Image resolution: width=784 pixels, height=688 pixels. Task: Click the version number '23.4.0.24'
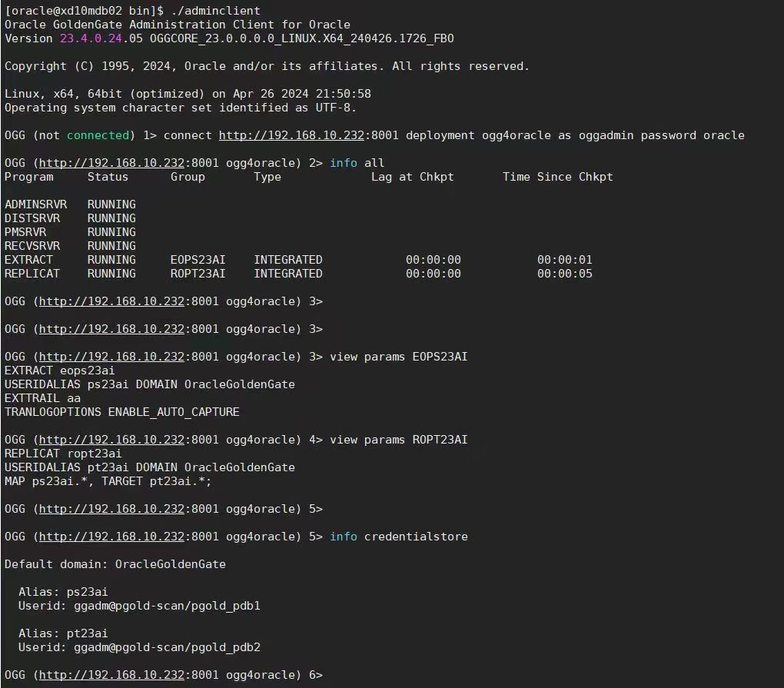click(91, 38)
